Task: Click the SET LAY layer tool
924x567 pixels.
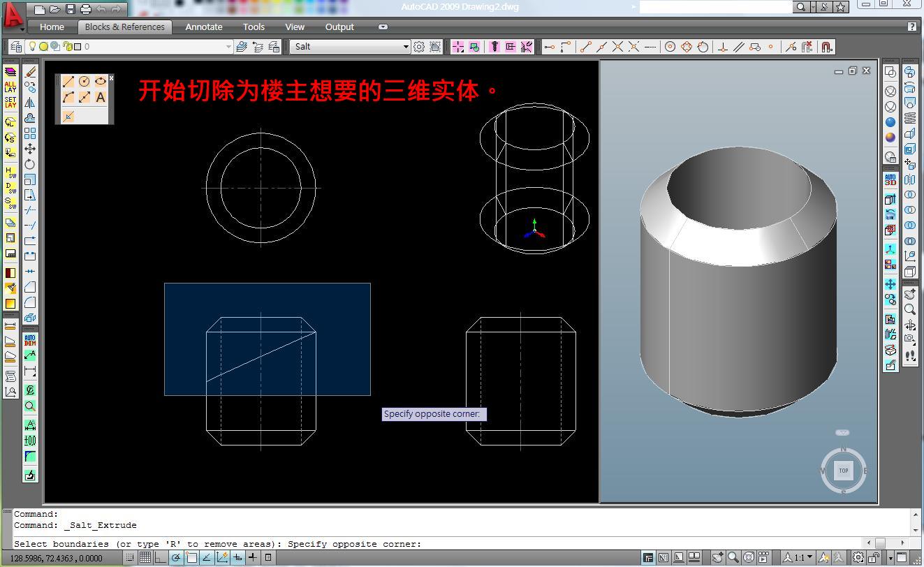Action: pos(10,102)
